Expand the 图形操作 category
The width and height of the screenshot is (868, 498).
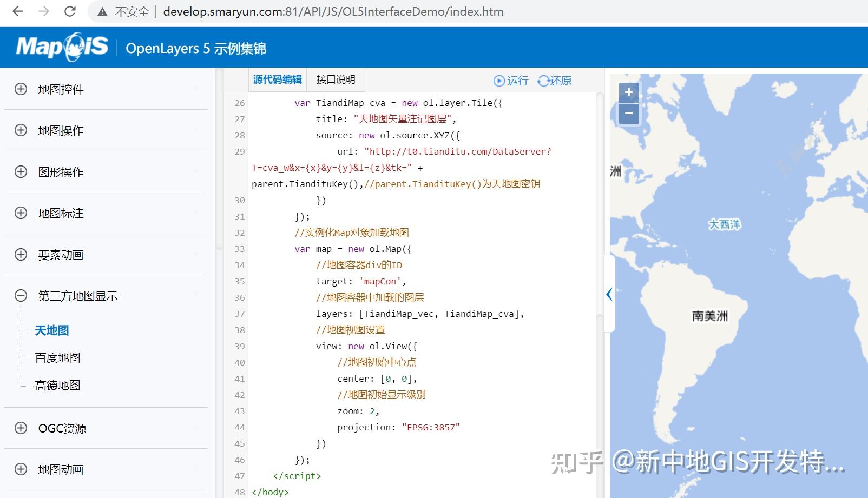(21, 172)
